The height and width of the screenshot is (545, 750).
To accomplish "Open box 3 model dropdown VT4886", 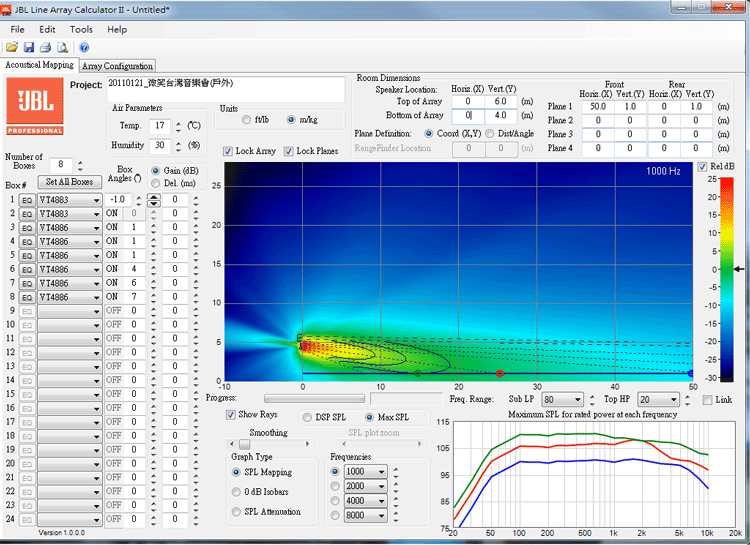I will coord(69,228).
